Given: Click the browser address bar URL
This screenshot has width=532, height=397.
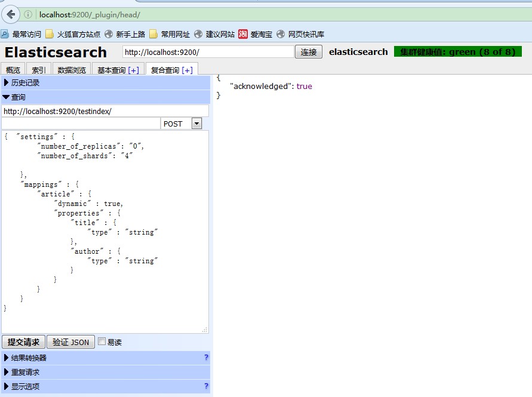Looking at the screenshot, I should coord(90,14).
